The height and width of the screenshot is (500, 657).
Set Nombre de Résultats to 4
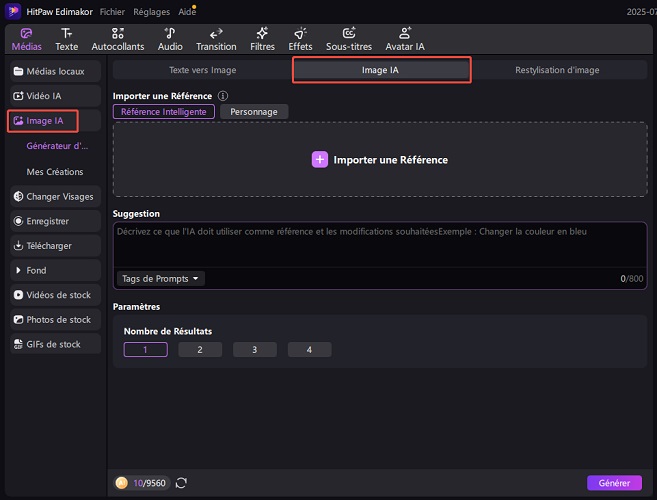coord(309,350)
